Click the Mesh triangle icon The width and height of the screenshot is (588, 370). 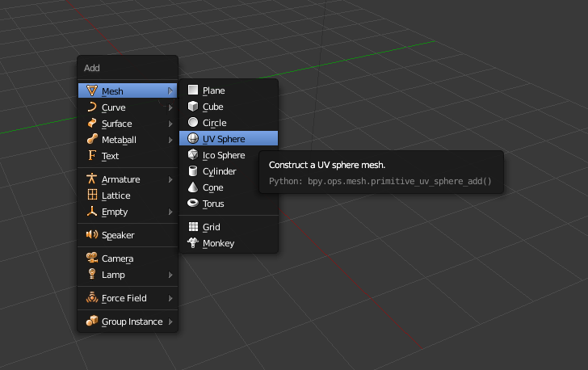tap(92, 90)
